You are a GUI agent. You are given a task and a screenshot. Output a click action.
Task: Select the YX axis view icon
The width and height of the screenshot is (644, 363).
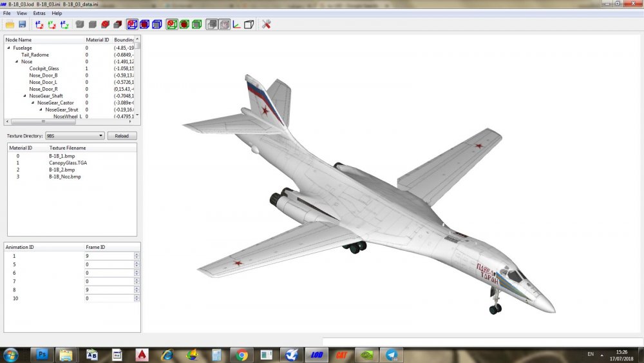pyautogui.click(x=52, y=25)
